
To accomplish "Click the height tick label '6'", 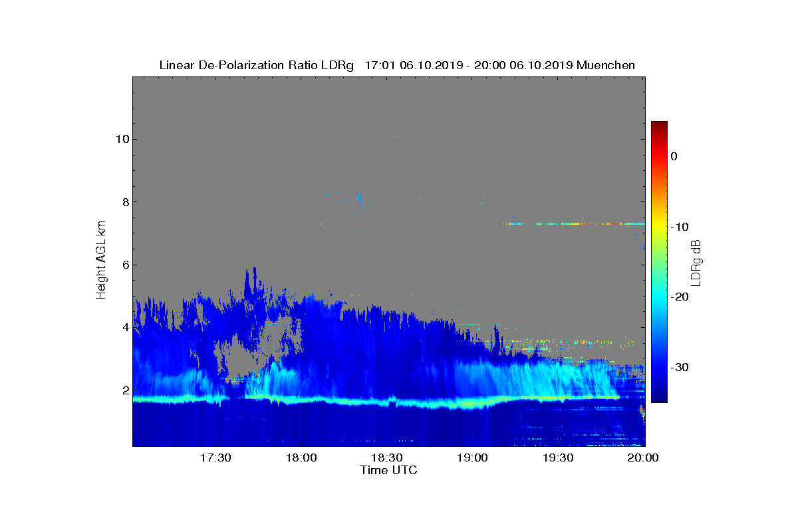I will click(x=124, y=265).
